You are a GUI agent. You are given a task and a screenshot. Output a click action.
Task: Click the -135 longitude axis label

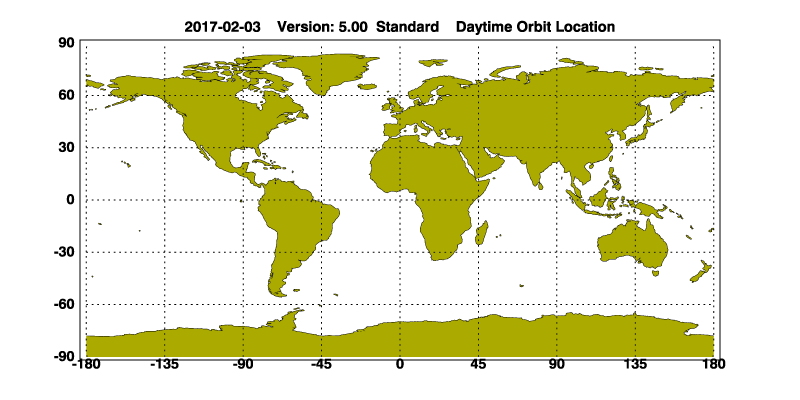point(163,365)
